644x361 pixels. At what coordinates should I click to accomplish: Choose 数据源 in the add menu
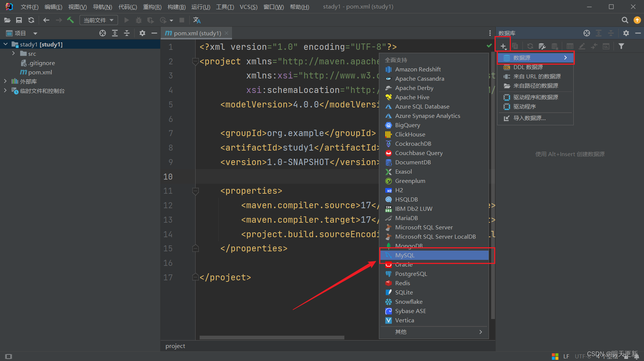[535, 58]
